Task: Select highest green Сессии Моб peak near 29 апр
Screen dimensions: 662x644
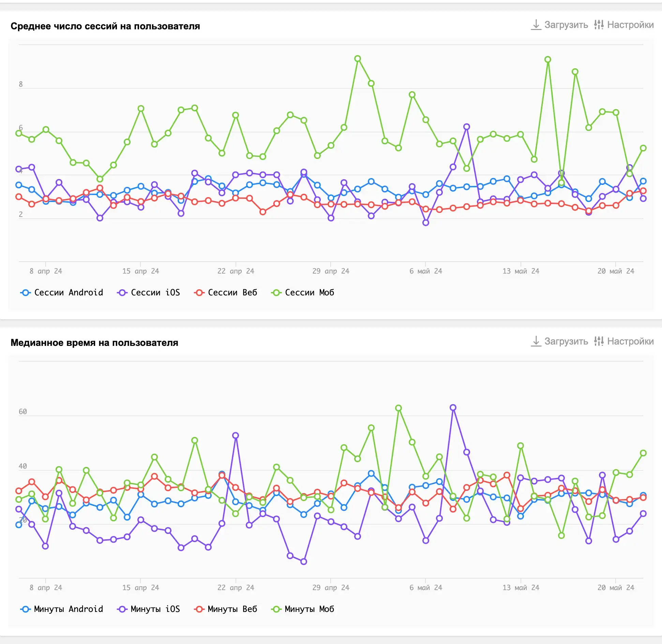Action: (358, 59)
